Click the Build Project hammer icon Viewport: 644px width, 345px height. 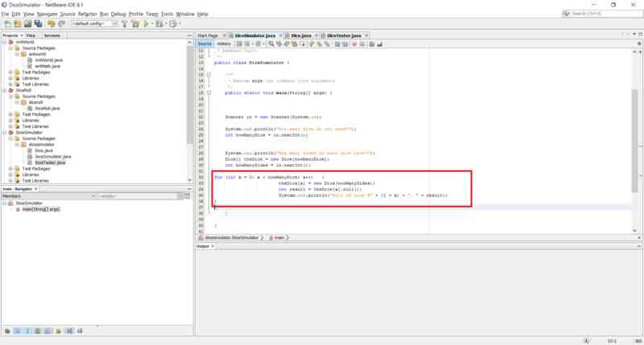coord(125,24)
